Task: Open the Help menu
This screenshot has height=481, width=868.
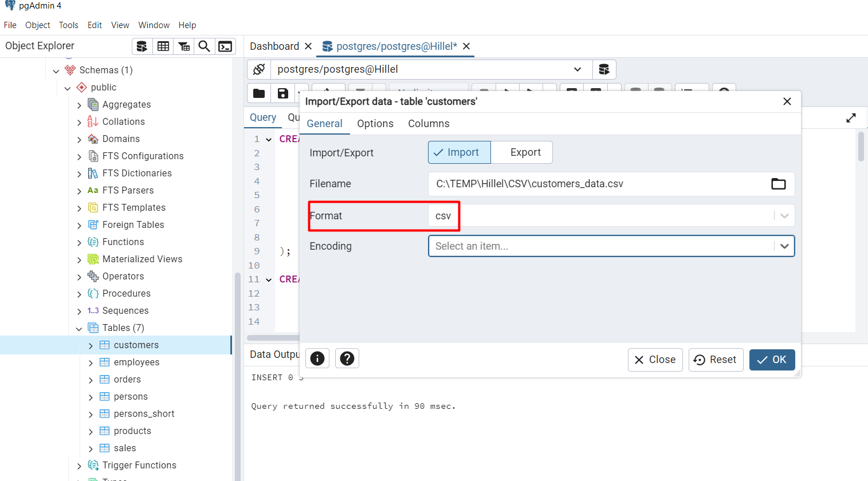Action: pyautogui.click(x=187, y=25)
